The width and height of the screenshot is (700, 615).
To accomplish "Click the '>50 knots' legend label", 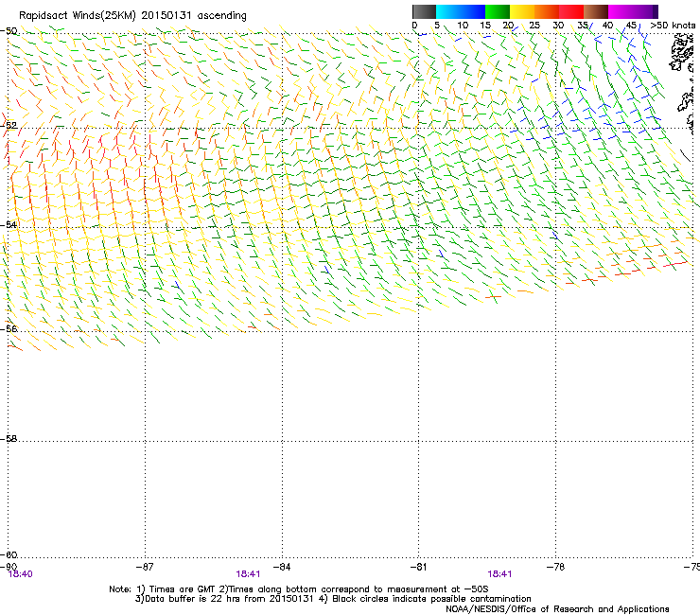I will [x=673, y=26].
